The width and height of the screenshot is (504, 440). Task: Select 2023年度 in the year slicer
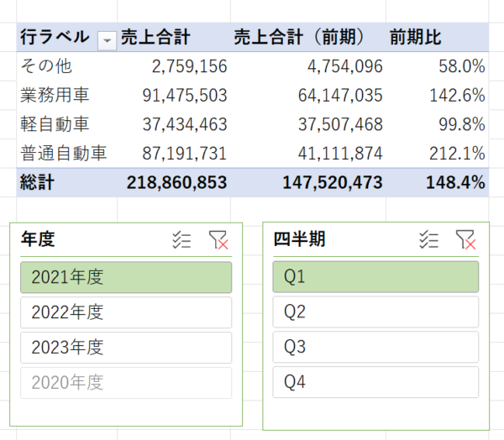point(126,347)
